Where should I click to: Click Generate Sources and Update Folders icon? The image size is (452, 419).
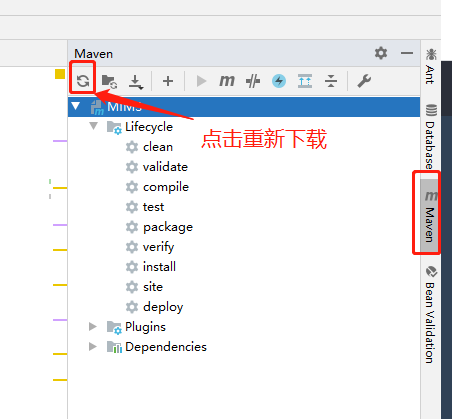coord(109,81)
